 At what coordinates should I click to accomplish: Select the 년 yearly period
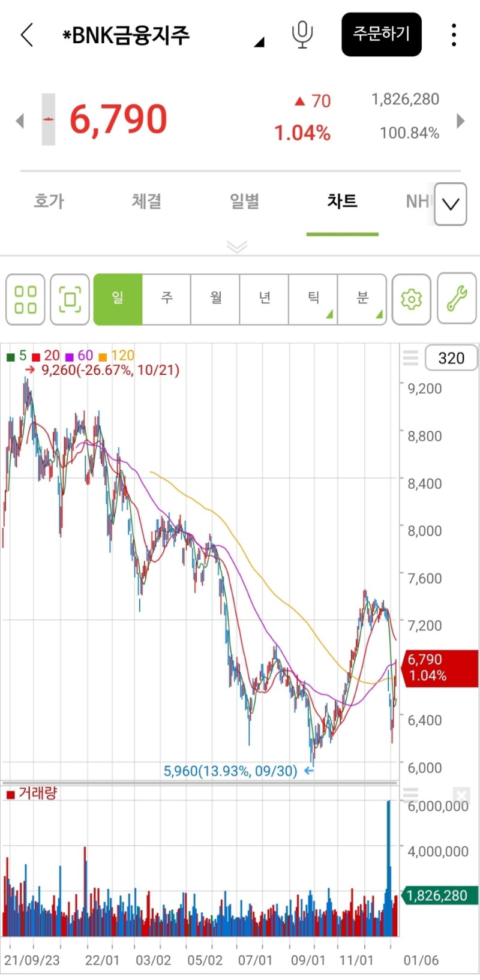[x=265, y=299]
